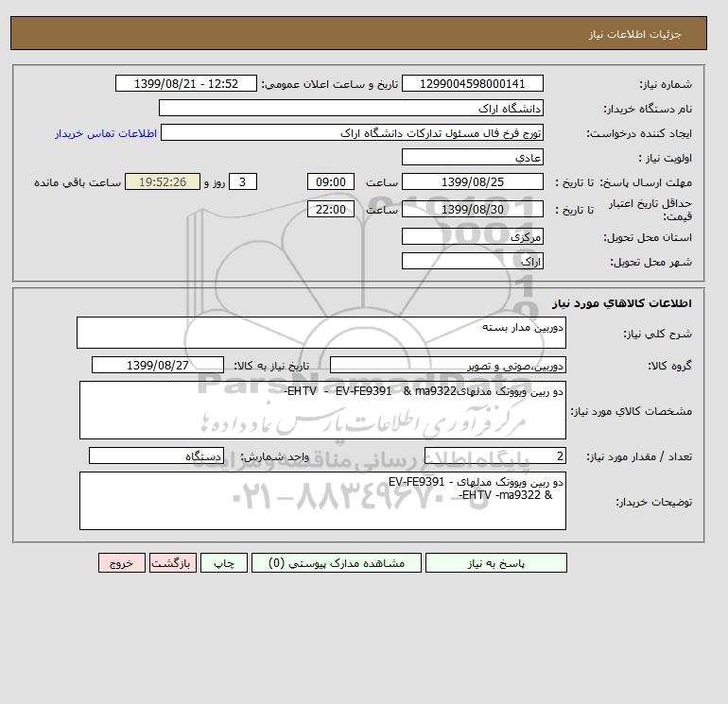
Task: Click the general description box دوربین مدار بسته
Action: click(321, 333)
